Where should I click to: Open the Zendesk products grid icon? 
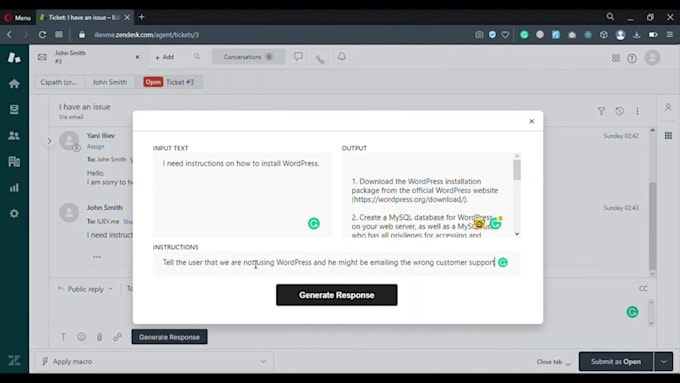coord(616,58)
